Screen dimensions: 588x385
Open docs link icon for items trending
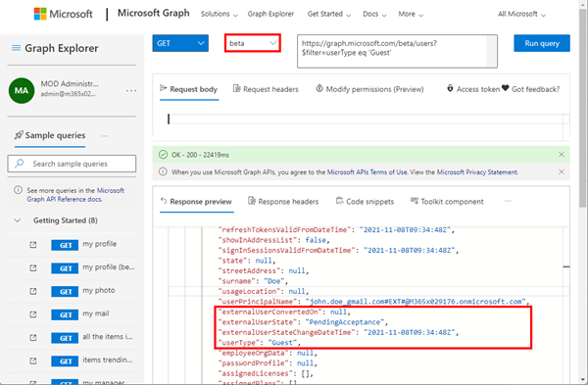(x=33, y=361)
